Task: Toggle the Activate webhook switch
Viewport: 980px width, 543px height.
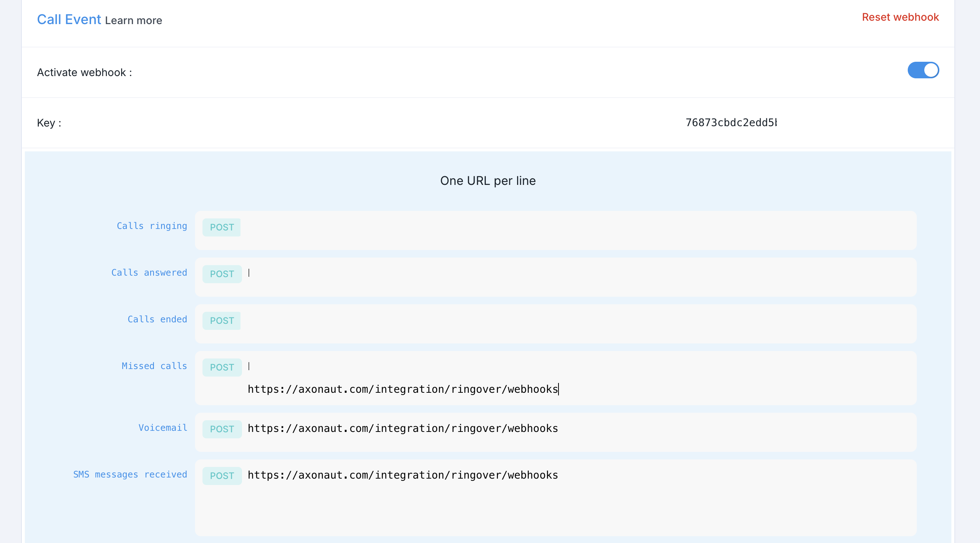Action: 923,70
